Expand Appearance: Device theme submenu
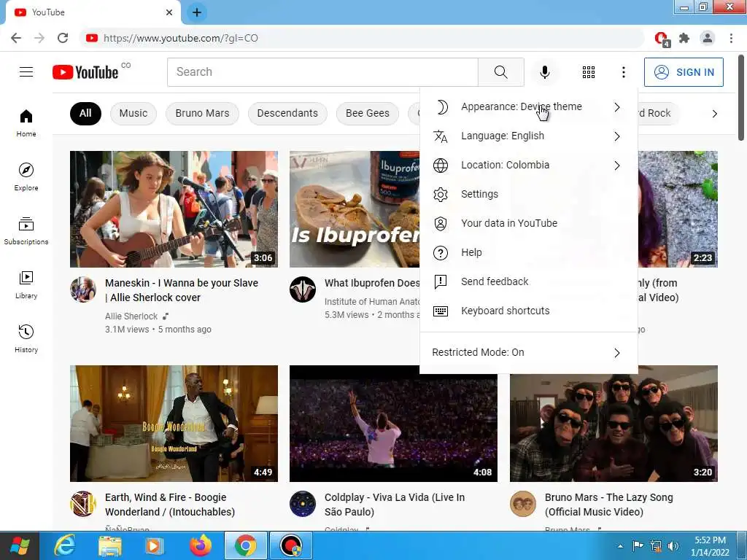The width and height of the screenshot is (747, 560). [528, 106]
